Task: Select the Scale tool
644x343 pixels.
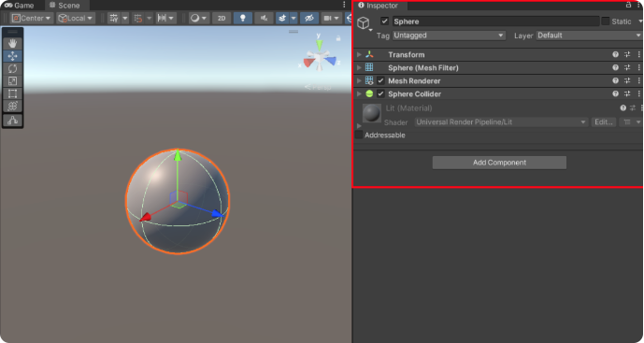Action: 12,81
